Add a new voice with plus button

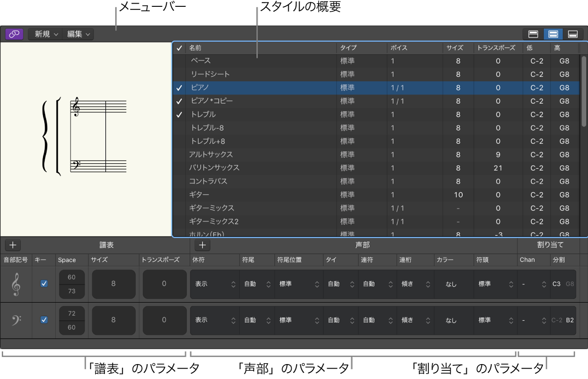tap(202, 245)
